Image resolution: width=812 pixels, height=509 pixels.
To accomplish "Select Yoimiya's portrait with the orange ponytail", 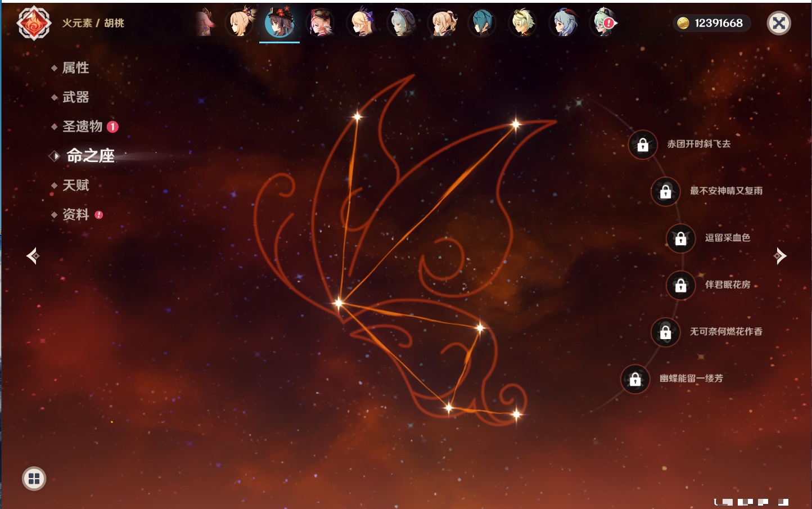I will pyautogui.click(x=241, y=22).
